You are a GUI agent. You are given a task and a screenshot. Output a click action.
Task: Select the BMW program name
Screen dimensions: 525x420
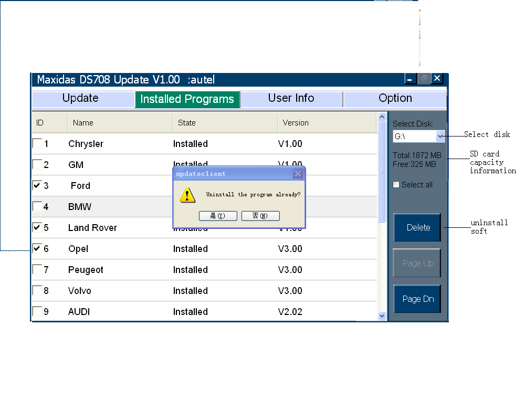tap(80, 207)
